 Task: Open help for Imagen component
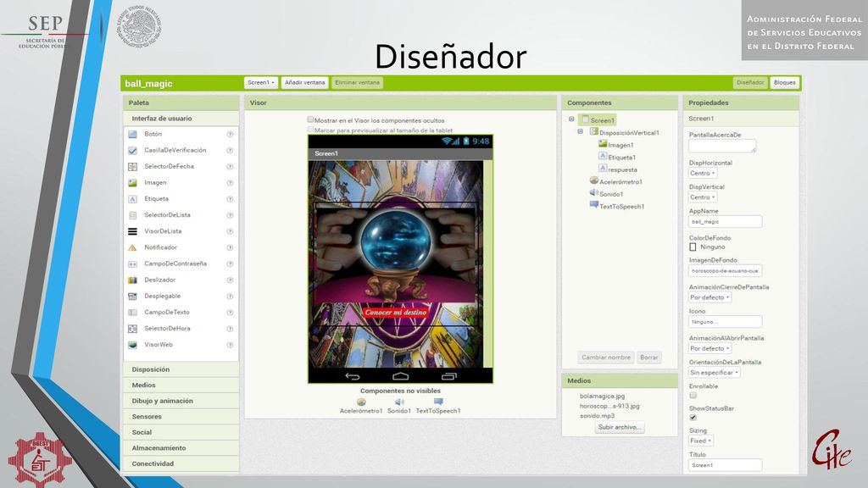(230, 183)
